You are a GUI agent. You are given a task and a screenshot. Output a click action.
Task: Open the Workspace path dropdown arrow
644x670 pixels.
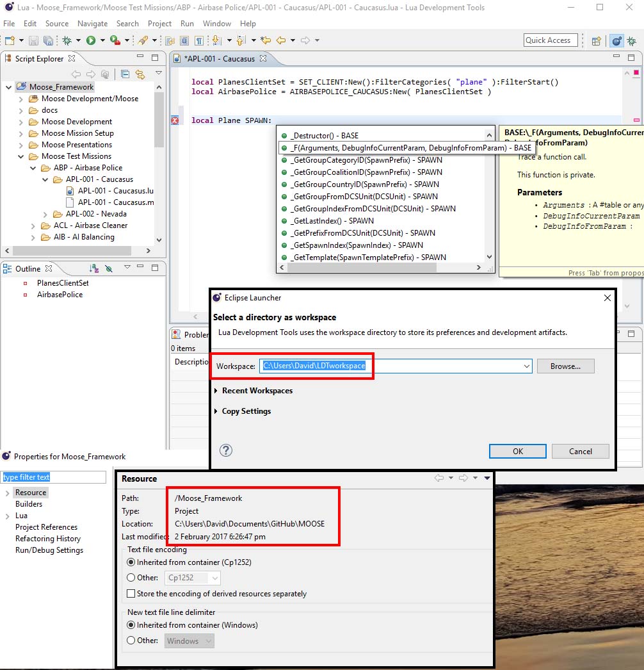click(527, 366)
